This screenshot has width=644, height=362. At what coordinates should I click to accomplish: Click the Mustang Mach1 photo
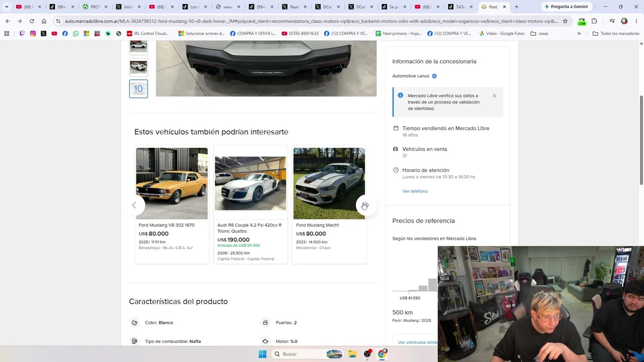coord(329,184)
